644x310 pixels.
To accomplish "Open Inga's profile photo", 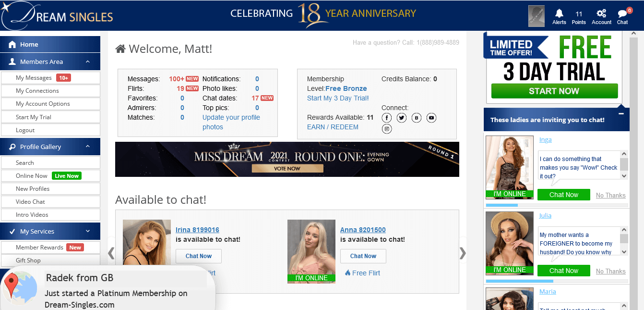I will click(x=510, y=167).
